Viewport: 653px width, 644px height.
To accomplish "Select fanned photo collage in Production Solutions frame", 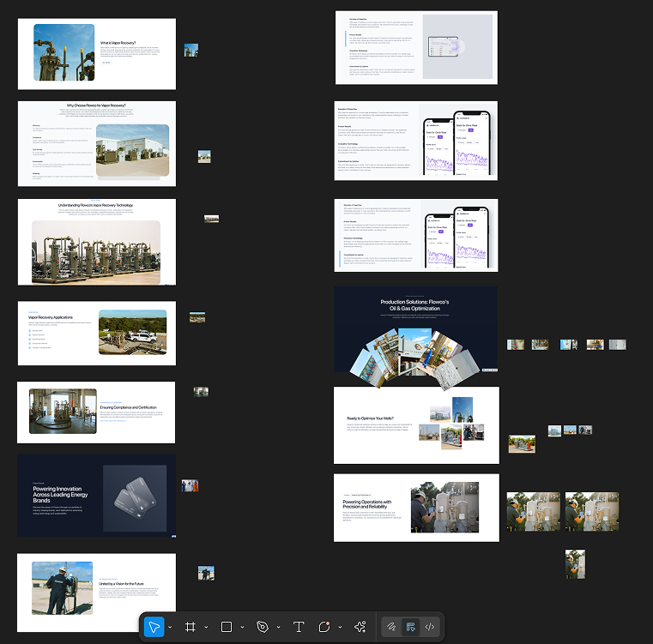I will point(414,358).
